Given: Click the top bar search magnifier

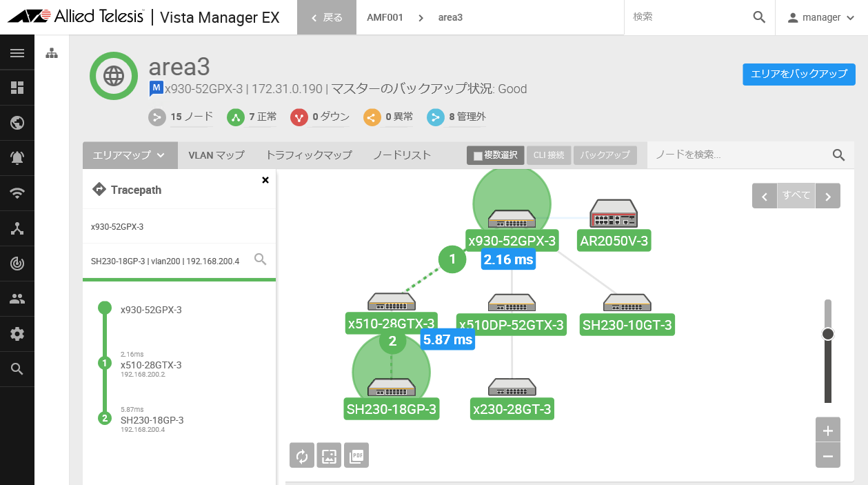Looking at the screenshot, I should 759,17.
